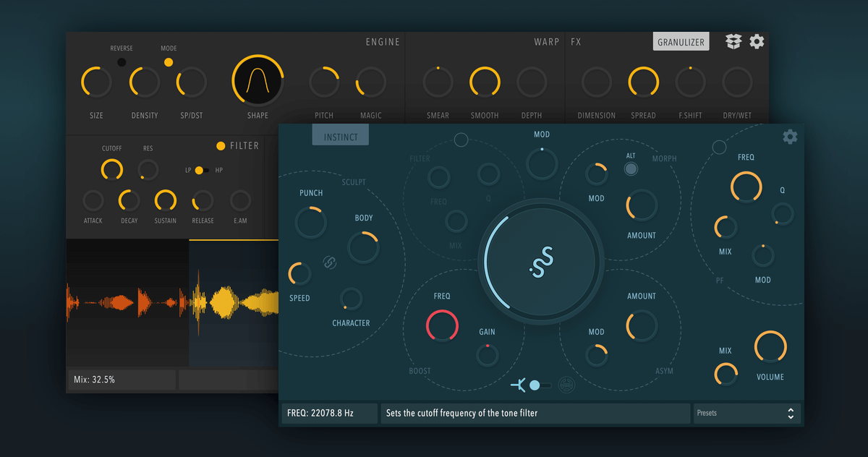The height and width of the screenshot is (457, 868).
Task: Click the slider switch below center dial
Action: (x=540, y=385)
